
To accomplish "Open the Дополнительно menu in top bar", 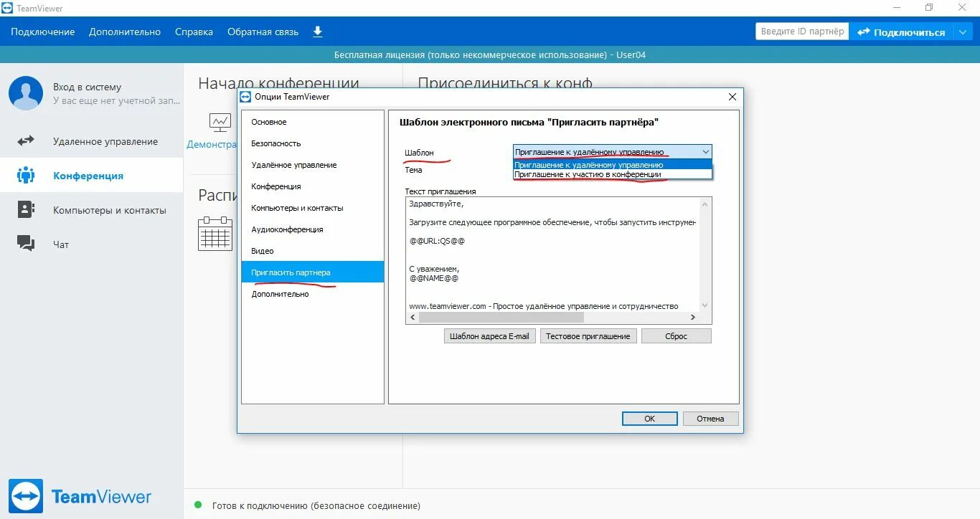I will point(125,32).
